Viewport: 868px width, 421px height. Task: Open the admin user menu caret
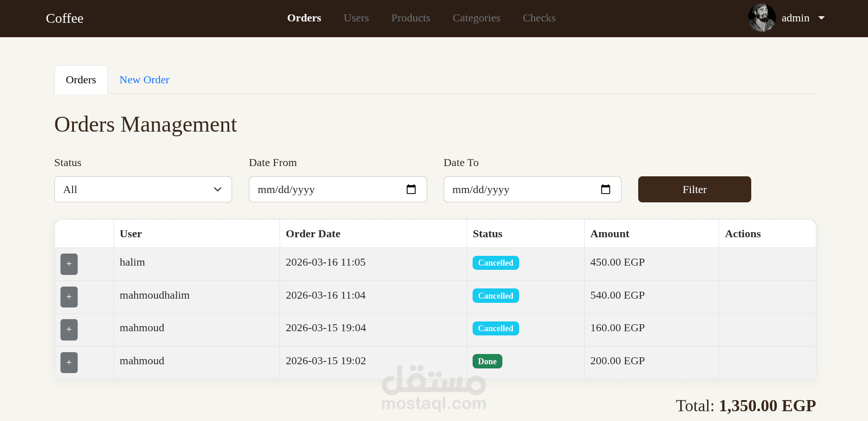(x=821, y=18)
